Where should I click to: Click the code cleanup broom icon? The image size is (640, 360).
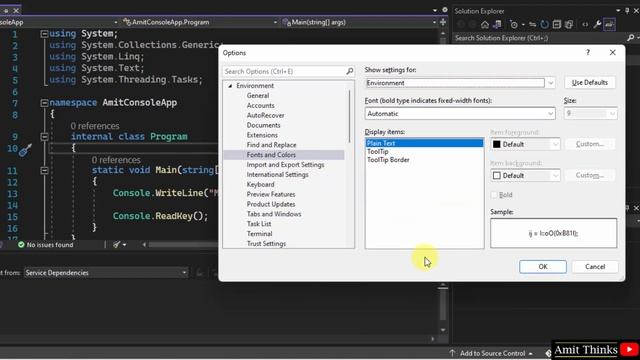[x=117, y=244]
